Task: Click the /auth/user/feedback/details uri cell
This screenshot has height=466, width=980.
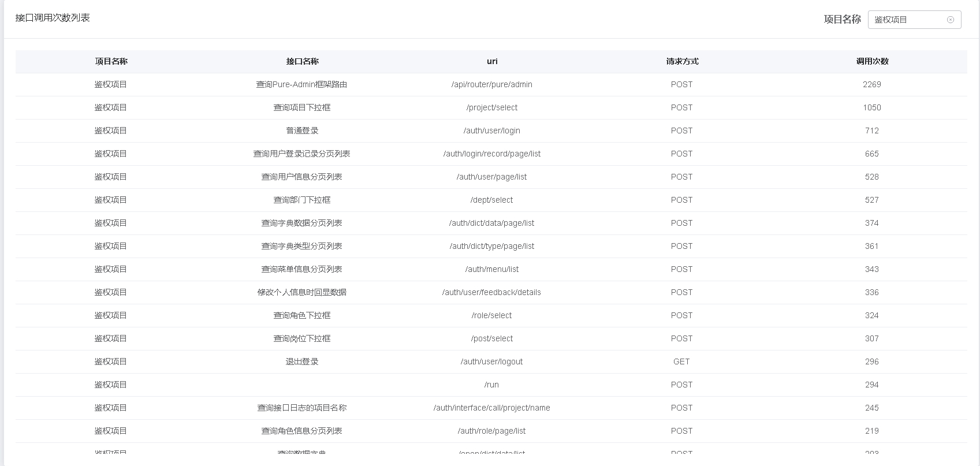Action: click(492, 292)
